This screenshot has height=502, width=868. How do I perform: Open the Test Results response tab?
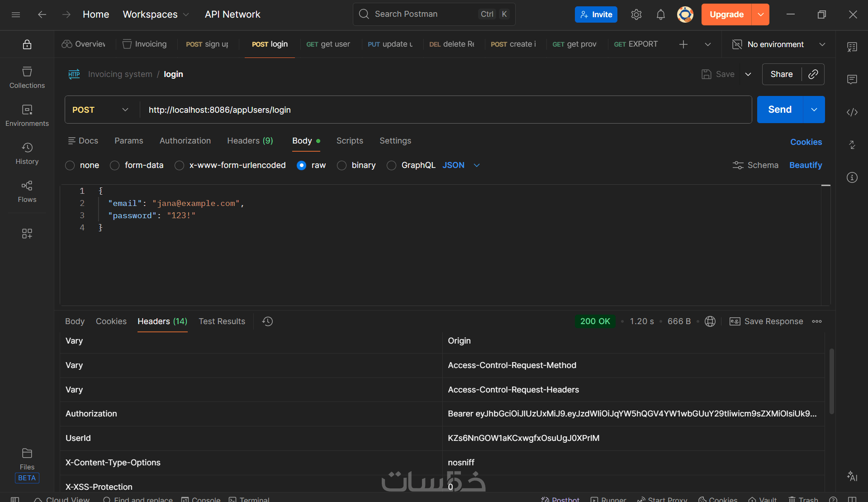[x=222, y=321]
